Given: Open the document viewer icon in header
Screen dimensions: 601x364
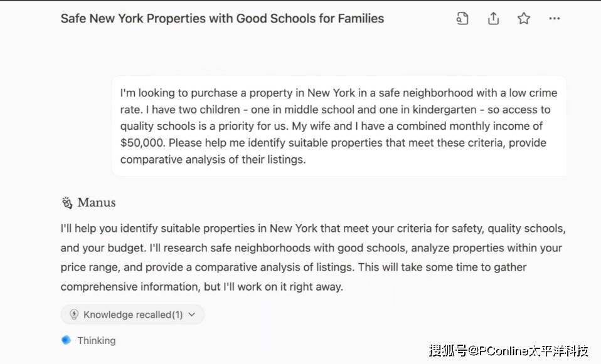Looking at the screenshot, I should (462, 19).
